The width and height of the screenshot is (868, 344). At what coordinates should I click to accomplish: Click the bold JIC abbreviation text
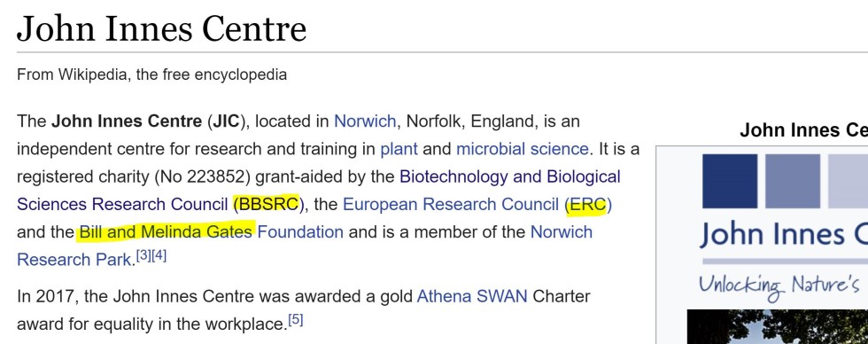coord(225,121)
